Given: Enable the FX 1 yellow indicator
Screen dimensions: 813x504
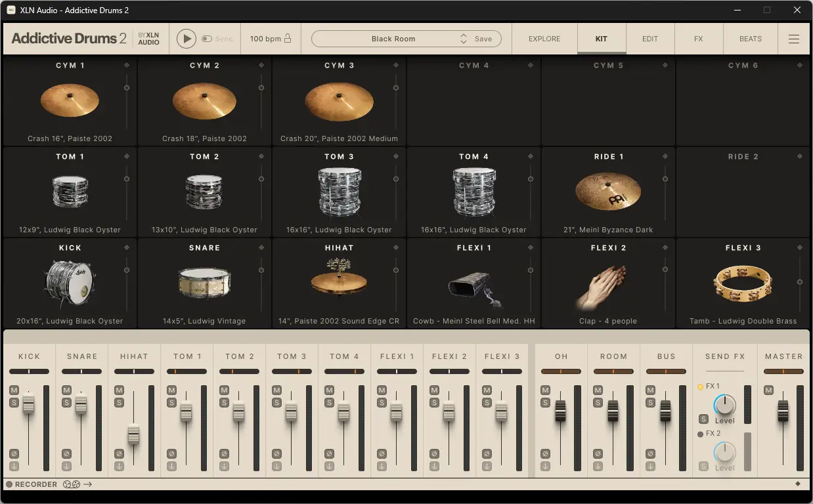Looking at the screenshot, I should click(701, 387).
